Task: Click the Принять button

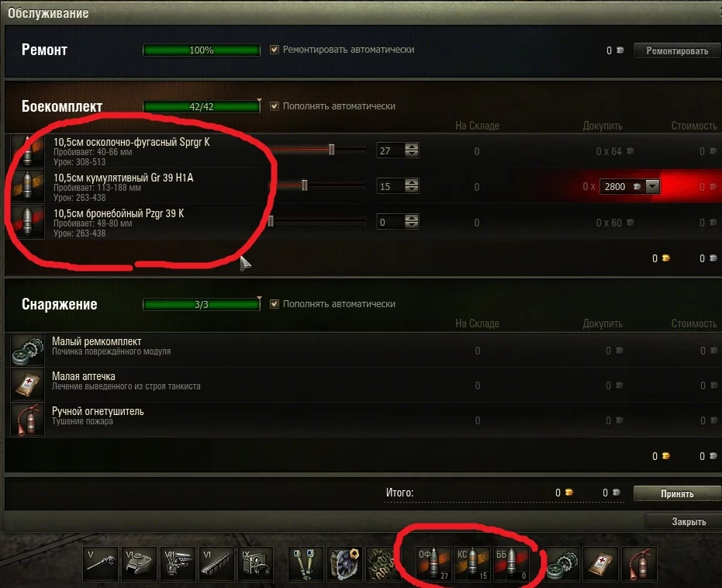Action: (x=677, y=493)
